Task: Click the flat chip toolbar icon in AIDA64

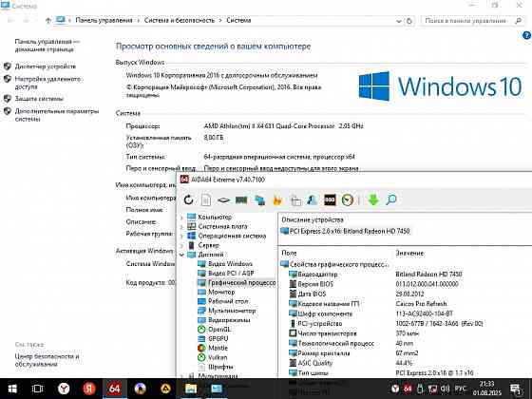Action: coord(223,200)
